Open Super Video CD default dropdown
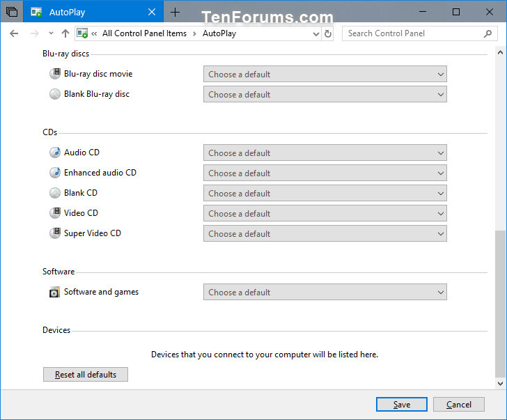The height and width of the screenshot is (420, 507). pyautogui.click(x=325, y=233)
